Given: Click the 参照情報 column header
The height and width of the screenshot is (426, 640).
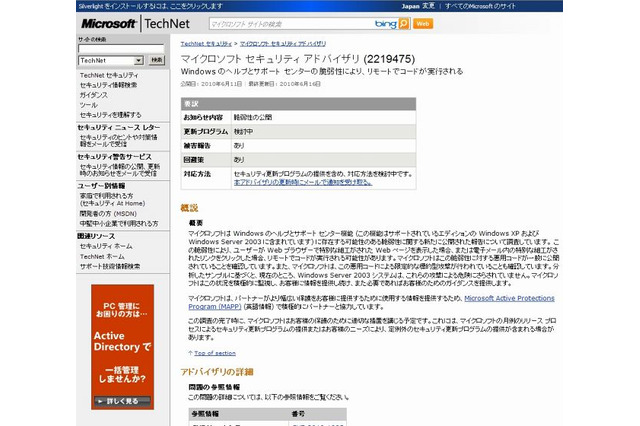Looking at the screenshot, I should (205, 413).
